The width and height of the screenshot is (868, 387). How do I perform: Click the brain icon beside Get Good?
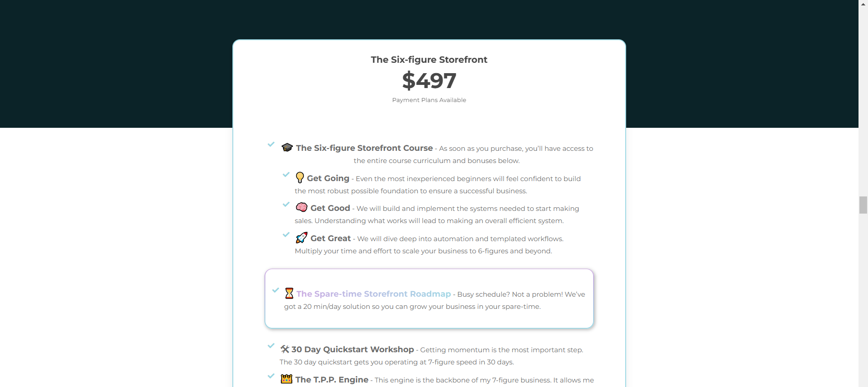302,207
